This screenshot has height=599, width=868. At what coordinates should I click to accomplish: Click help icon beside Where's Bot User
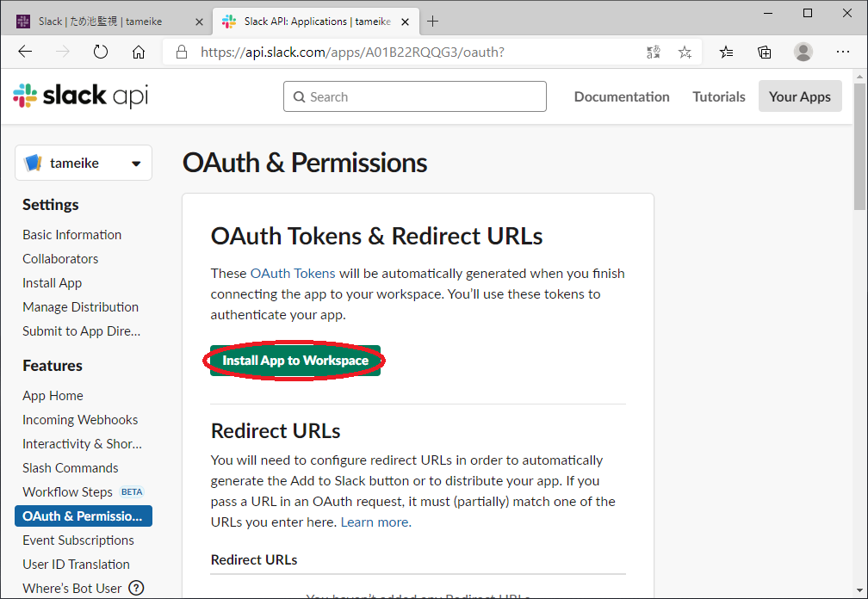(136, 589)
